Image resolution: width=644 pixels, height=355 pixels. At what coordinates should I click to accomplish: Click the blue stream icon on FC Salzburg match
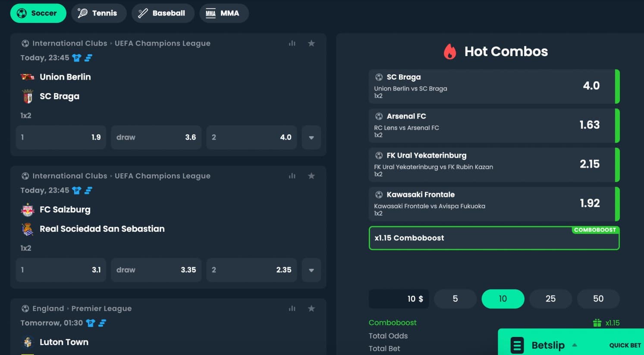88,190
